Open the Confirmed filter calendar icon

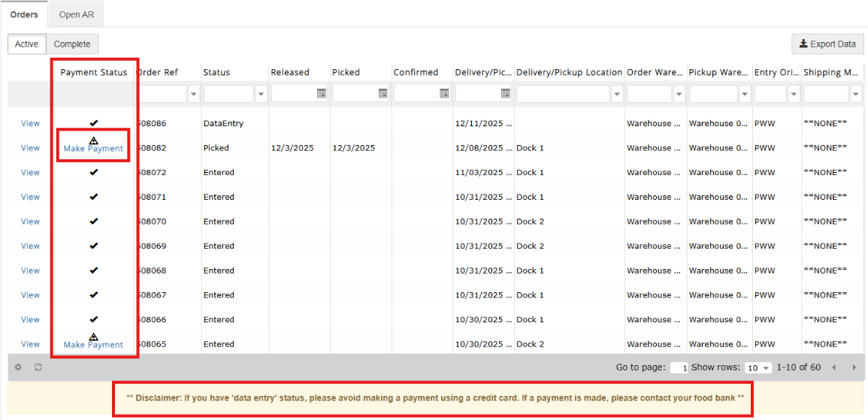pos(444,94)
